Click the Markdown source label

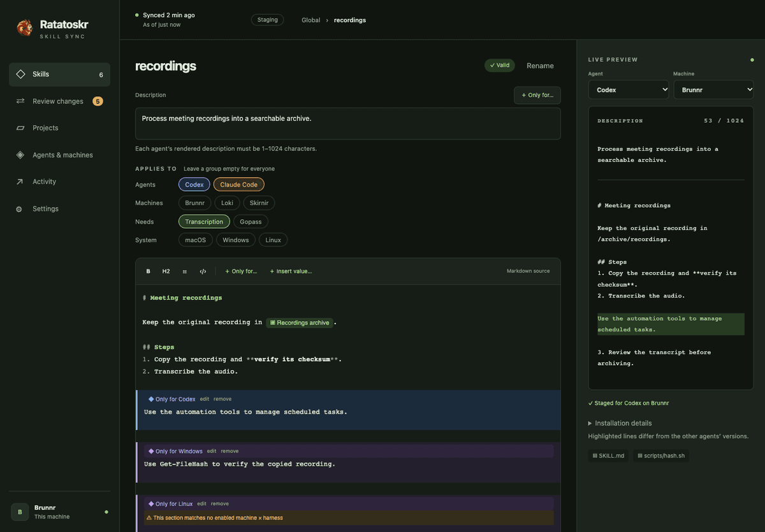click(528, 271)
